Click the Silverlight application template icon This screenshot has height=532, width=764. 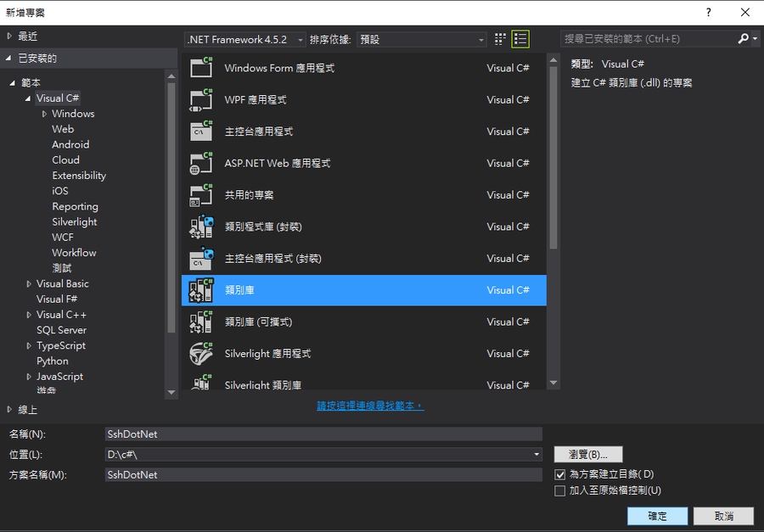coord(201,353)
